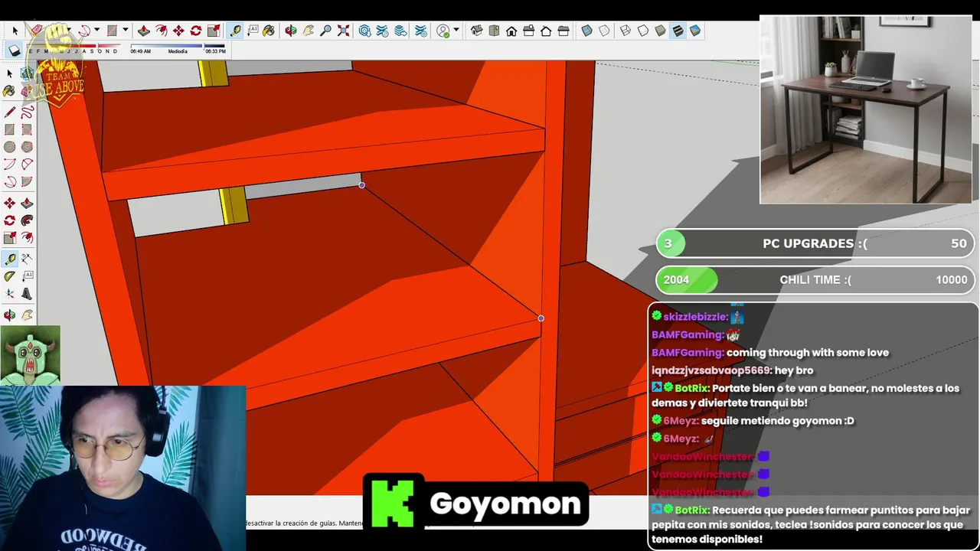
Task: Activate the Scale tool in the top toolbar
Action: tap(214, 31)
